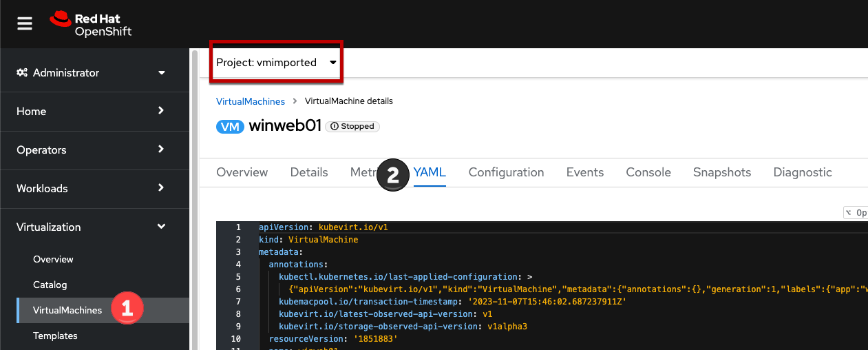Switch to the Diagnostic tab
Screen dimensions: 868x350
(803, 172)
